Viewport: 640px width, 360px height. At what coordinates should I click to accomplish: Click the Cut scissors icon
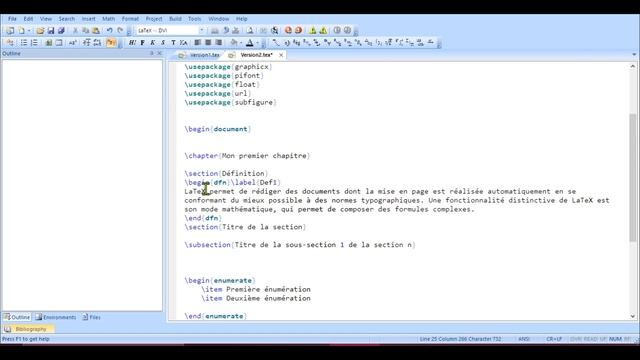point(75,31)
